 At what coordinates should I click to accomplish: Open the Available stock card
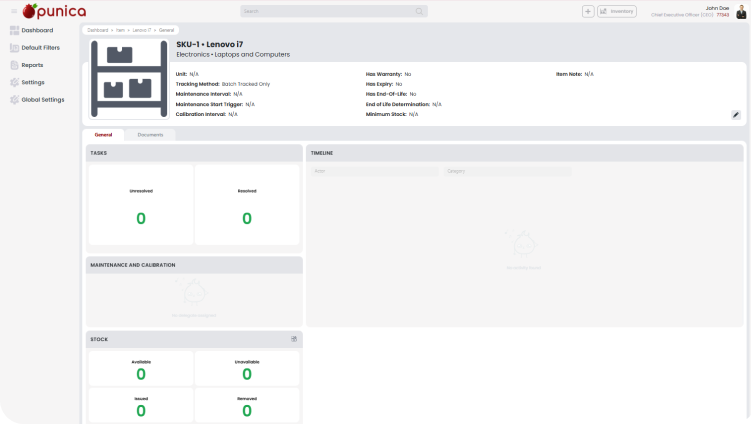pyautogui.click(x=141, y=368)
